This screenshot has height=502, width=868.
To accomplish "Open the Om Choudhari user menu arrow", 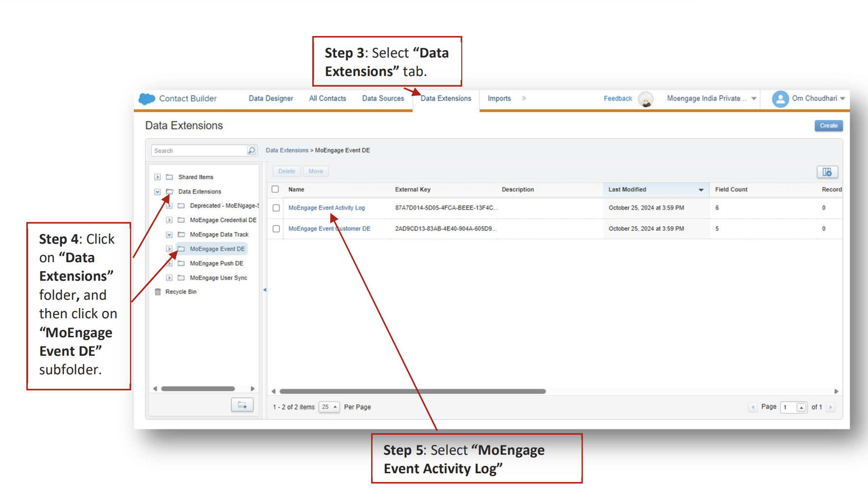I will click(842, 98).
